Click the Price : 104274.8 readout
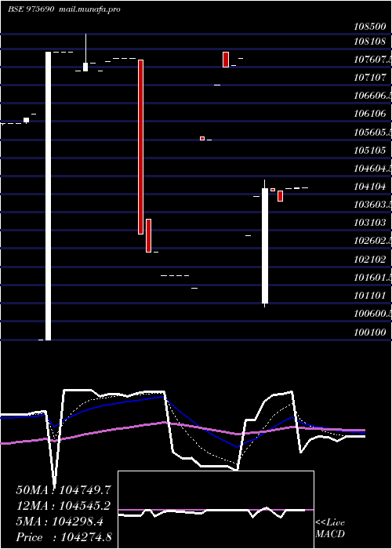Screen dimensions: 392x549 64,537
